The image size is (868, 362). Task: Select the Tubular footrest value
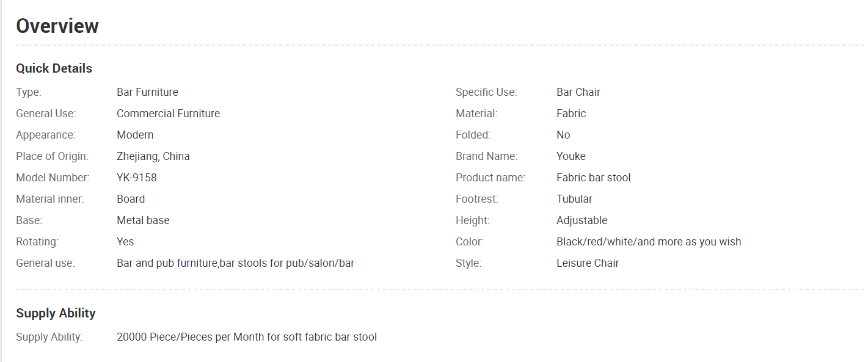pos(574,199)
